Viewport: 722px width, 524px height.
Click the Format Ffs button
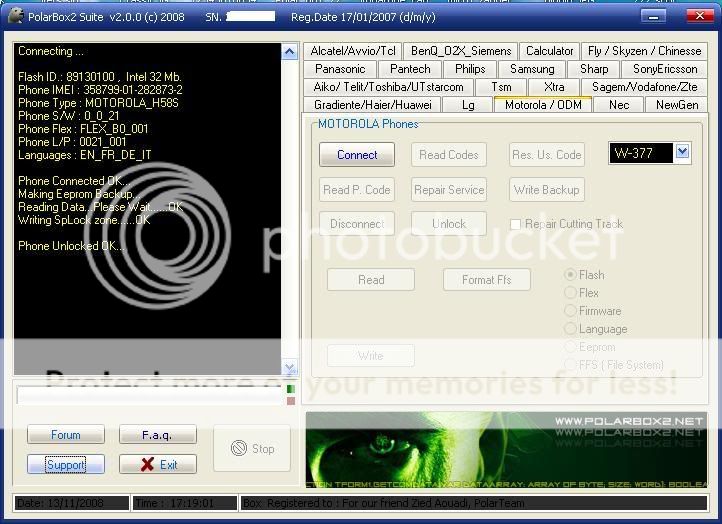(487, 279)
